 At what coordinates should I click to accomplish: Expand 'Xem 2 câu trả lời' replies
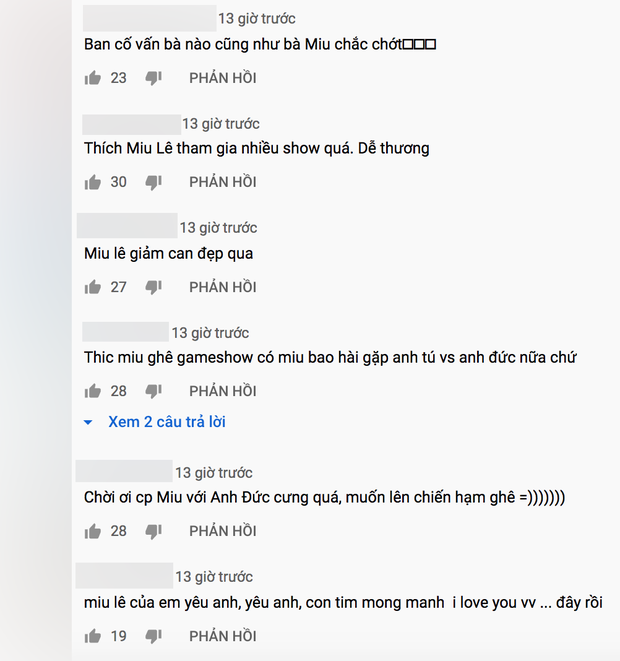point(167,422)
